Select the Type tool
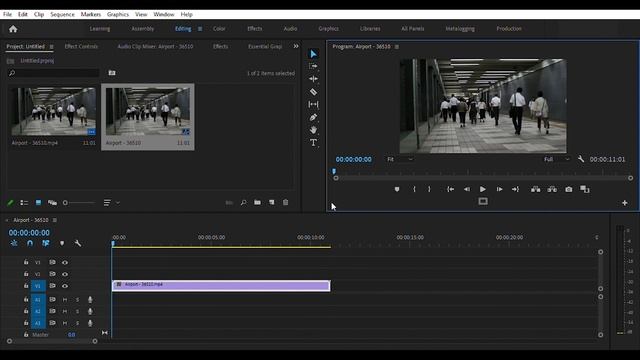Image resolution: width=640 pixels, height=360 pixels. click(313, 142)
